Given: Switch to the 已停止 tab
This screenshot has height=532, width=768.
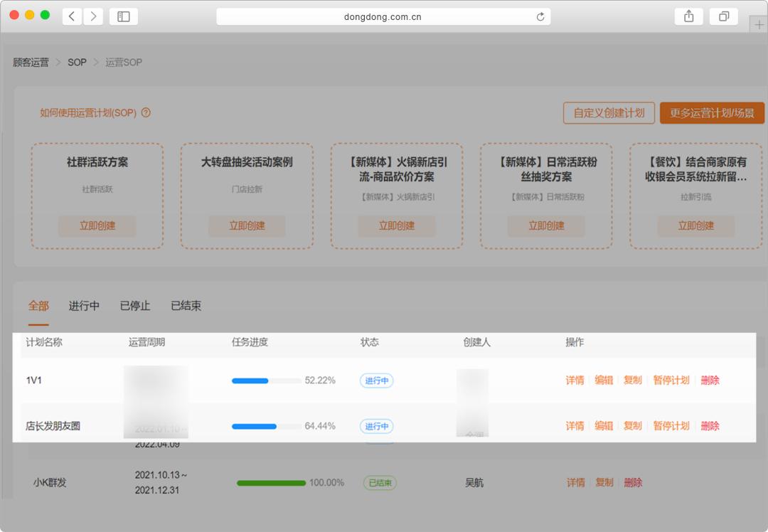Looking at the screenshot, I should [135, 306].
